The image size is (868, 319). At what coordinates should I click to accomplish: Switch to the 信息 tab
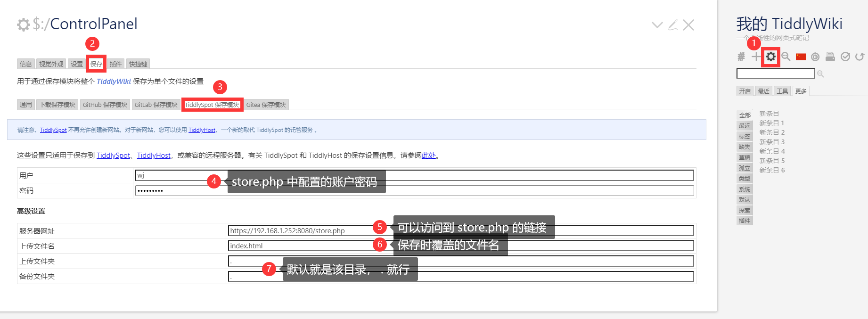point(26,64)
